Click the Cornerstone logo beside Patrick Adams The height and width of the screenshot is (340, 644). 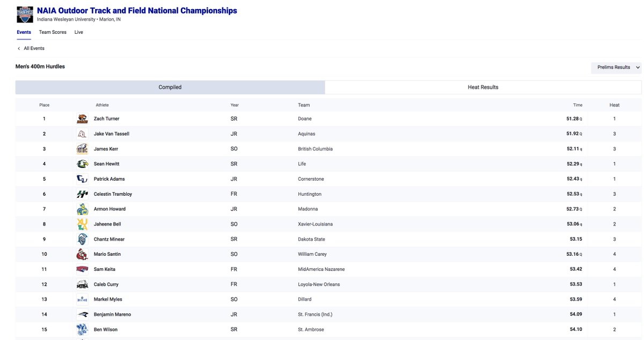pyautogui.click(x=82, y=179)
